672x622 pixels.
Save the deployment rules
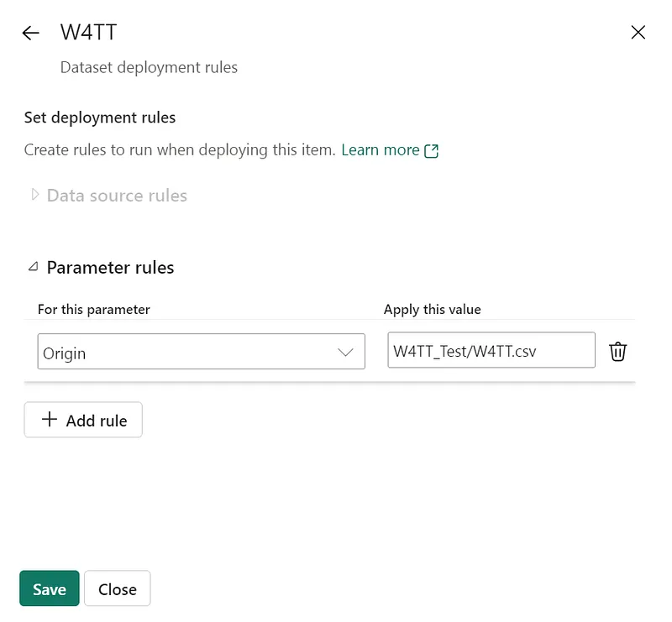(50, 588)
